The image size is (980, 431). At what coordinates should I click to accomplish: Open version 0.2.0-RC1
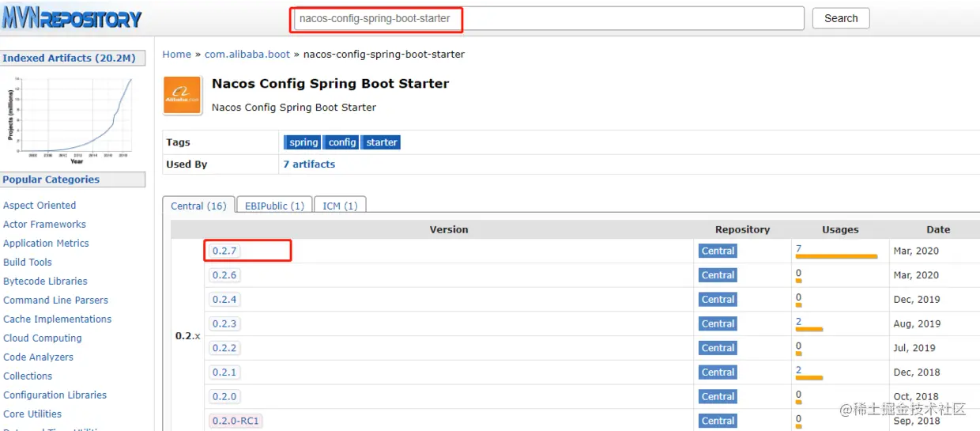click(x=236, y=421)
